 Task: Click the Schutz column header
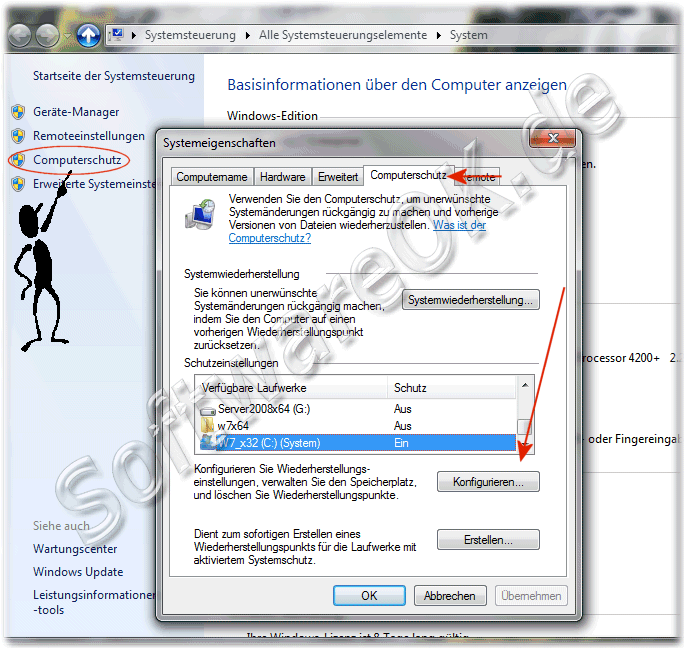451,387
